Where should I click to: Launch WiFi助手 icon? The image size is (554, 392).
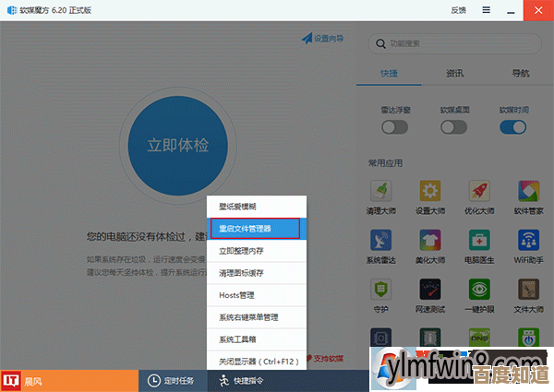pyautogui.click(x=528, y=242)
